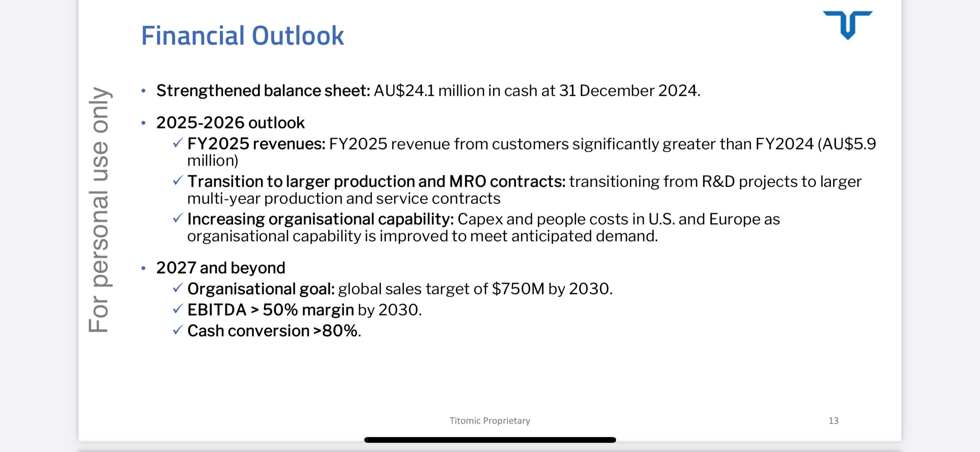Tap the '(AU$5.9' figure text

847,144
